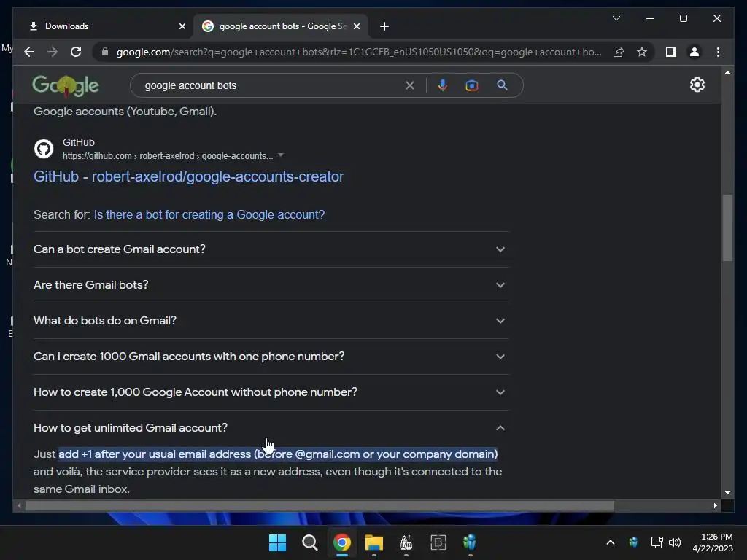Search by image with camera icon
The image size is (747, 560).
click(472, 85)
